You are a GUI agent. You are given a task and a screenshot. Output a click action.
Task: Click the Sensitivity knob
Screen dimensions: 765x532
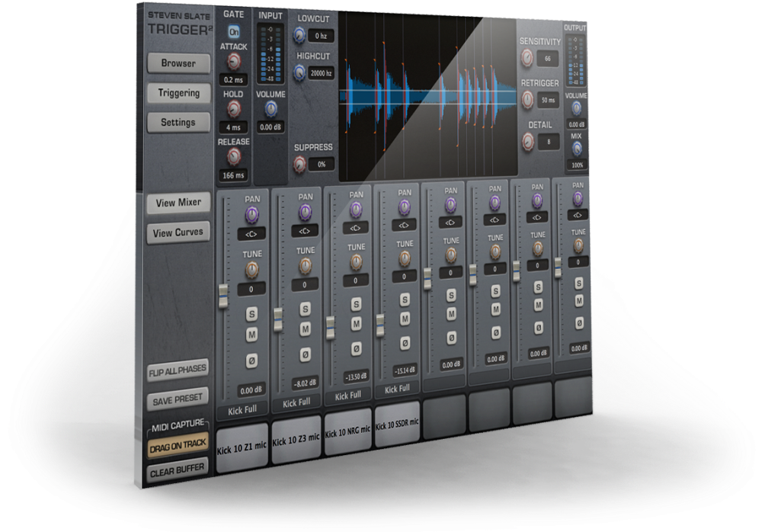tap(527, 58)
